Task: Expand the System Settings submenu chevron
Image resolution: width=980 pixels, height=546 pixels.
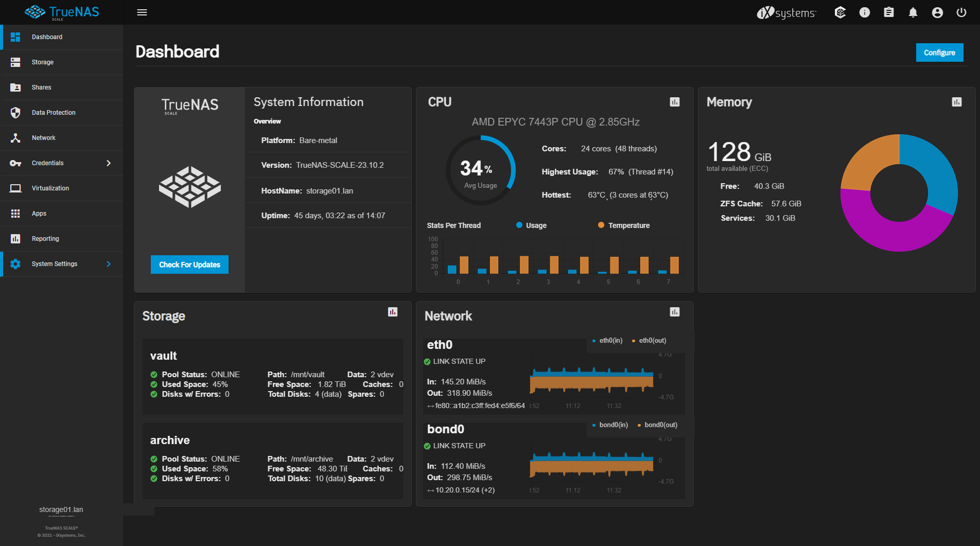Action: click(x=109, y=264)
